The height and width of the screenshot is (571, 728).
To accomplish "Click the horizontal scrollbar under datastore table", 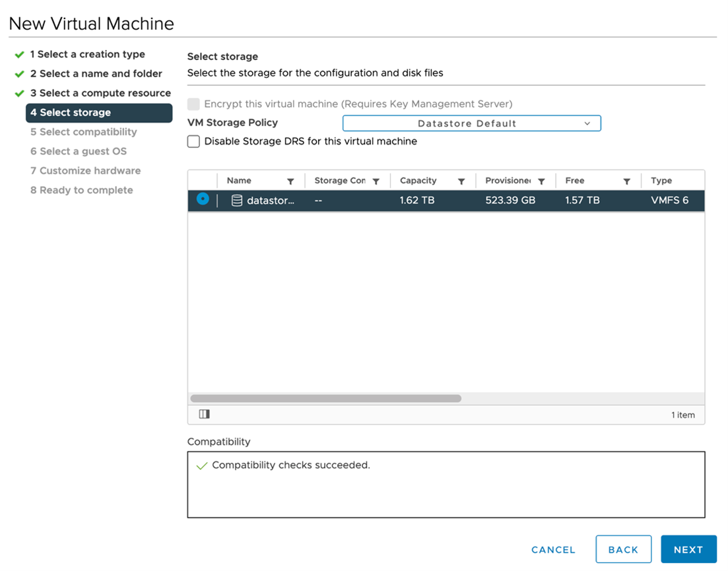I will 325,399.
